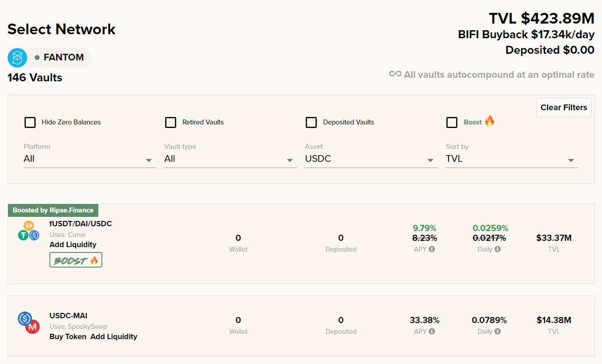This screenshot has width=602, height=364.
Task: Click Add Liquidity under fUSDT/DAI/USDC
Action: click(x=73, y=244)
